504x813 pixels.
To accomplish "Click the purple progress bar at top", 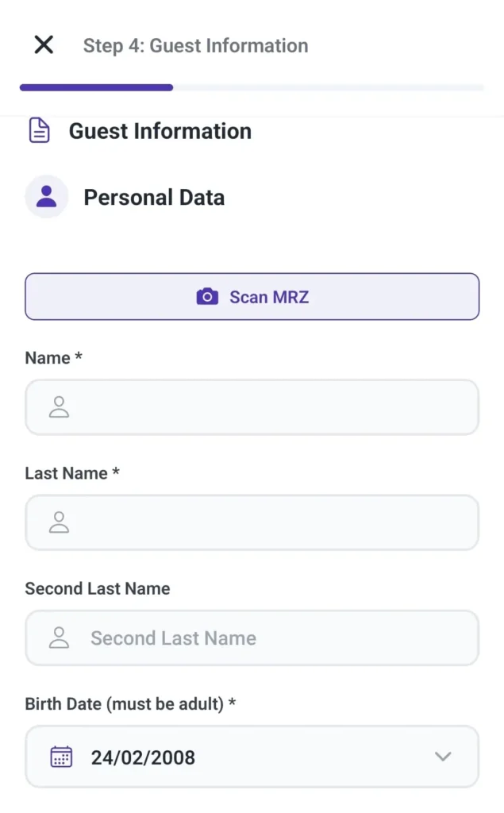I will pyautogui.click(x=95, y=87).
